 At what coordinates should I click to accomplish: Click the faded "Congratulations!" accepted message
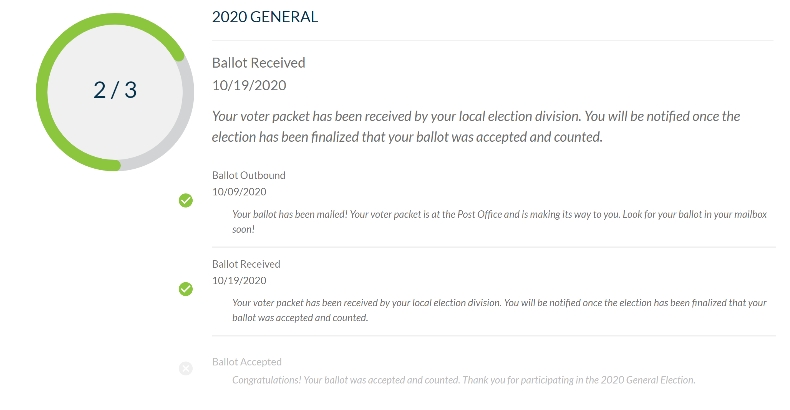[x=463, y=380]
